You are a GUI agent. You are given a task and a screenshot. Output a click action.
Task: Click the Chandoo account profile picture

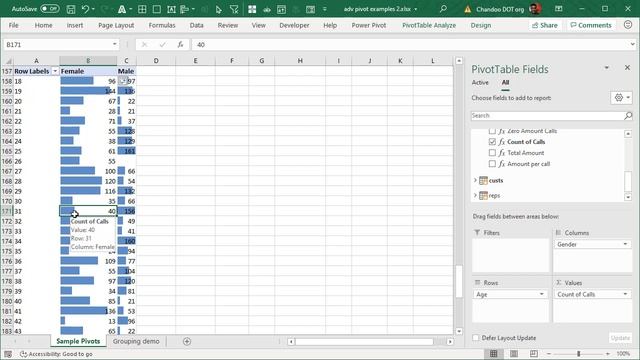535,9
